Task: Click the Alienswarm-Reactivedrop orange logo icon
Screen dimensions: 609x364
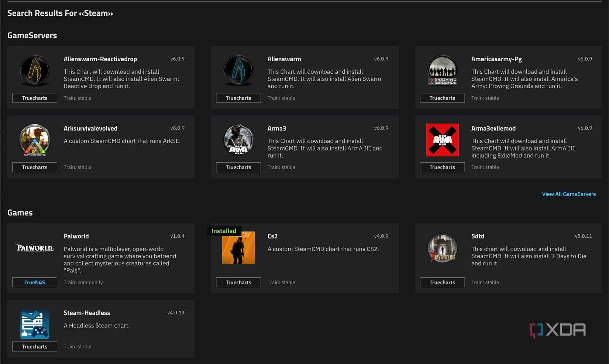Action: pos(34,70)
